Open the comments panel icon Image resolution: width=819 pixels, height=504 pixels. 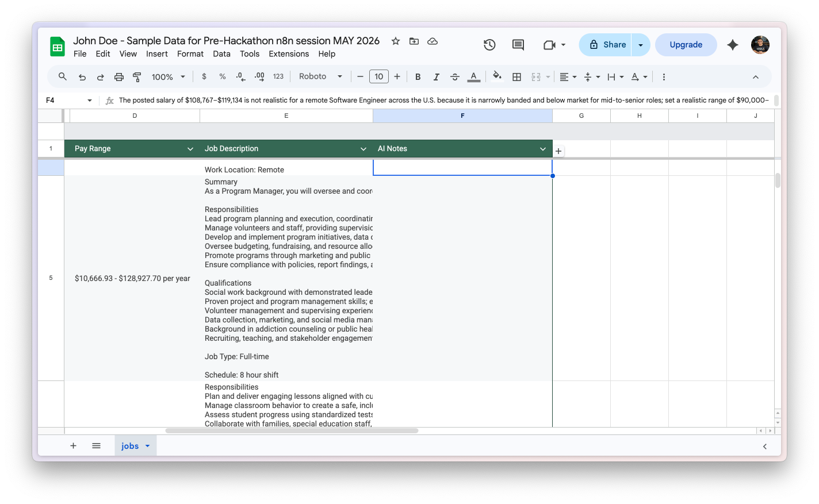pyautogui.click(x=518, y=45)
